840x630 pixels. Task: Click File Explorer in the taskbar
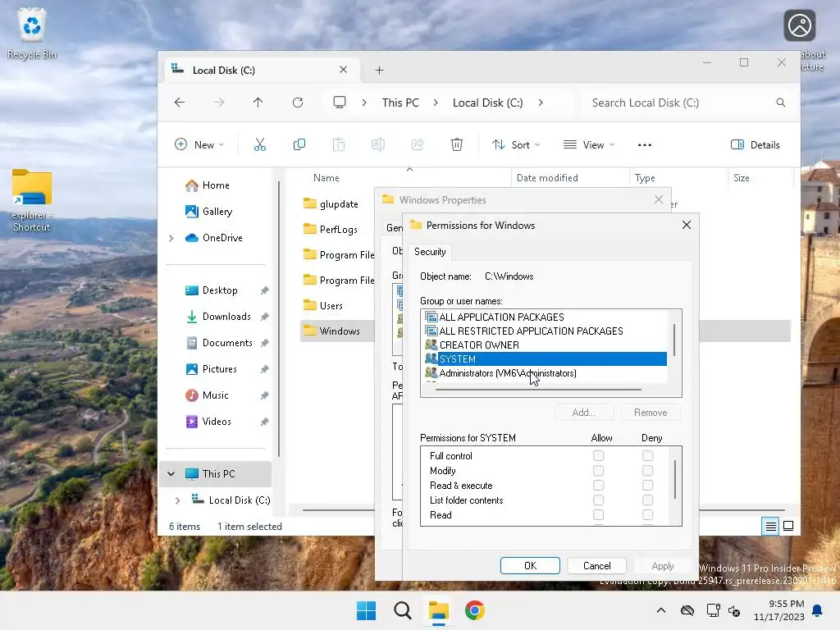[438, 610]
